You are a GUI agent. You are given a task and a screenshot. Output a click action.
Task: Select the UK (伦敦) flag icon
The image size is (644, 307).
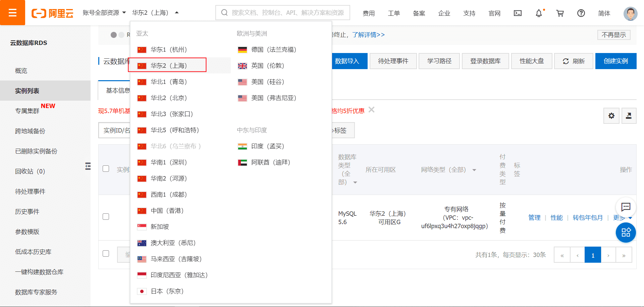coord(243,66)
